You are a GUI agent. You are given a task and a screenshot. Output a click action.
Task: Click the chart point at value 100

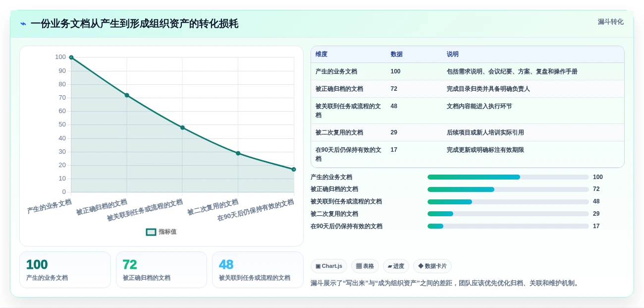pyautogui.click(x=71, y=58)
